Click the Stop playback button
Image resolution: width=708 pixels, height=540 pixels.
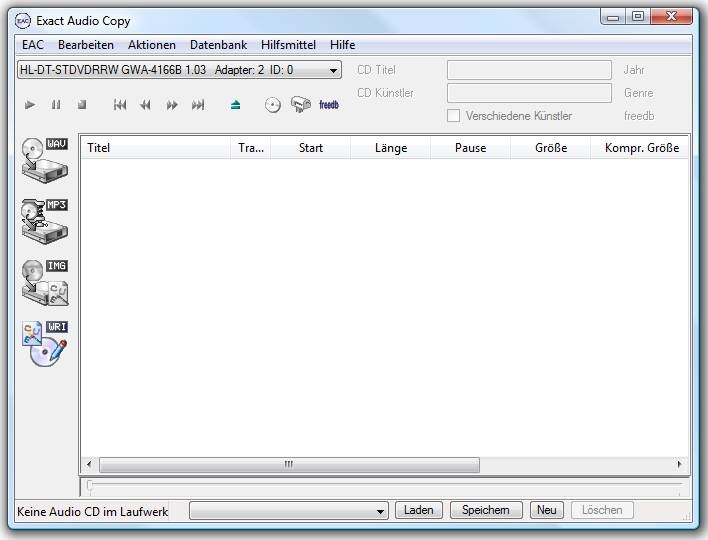[82, 105]
